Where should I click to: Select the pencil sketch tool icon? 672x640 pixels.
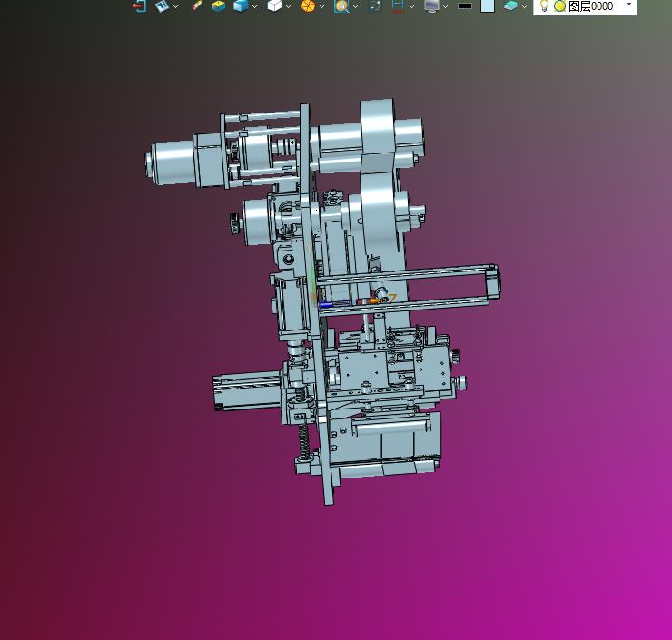pyautogui.click(x=197, y=5)
